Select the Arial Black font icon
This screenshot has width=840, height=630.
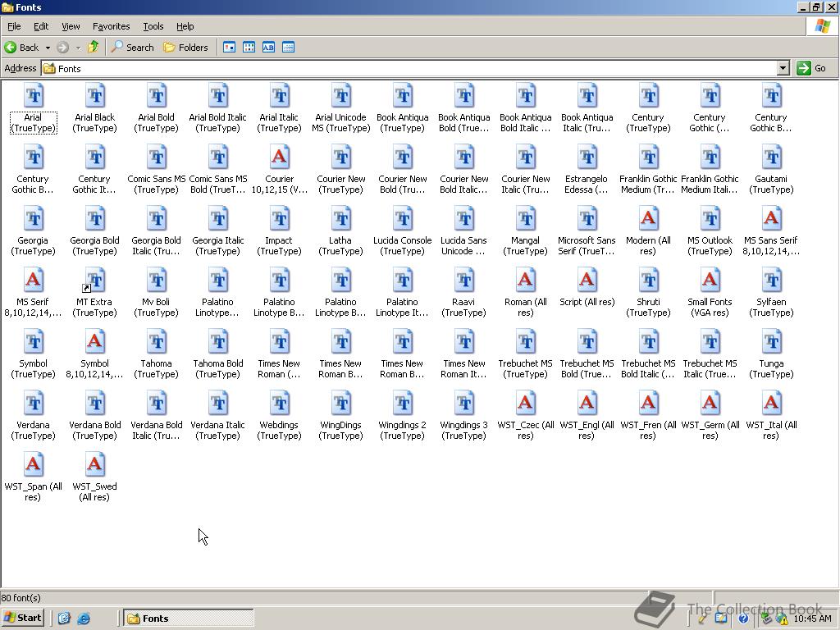pyautogui.click(x=95, y=97)
